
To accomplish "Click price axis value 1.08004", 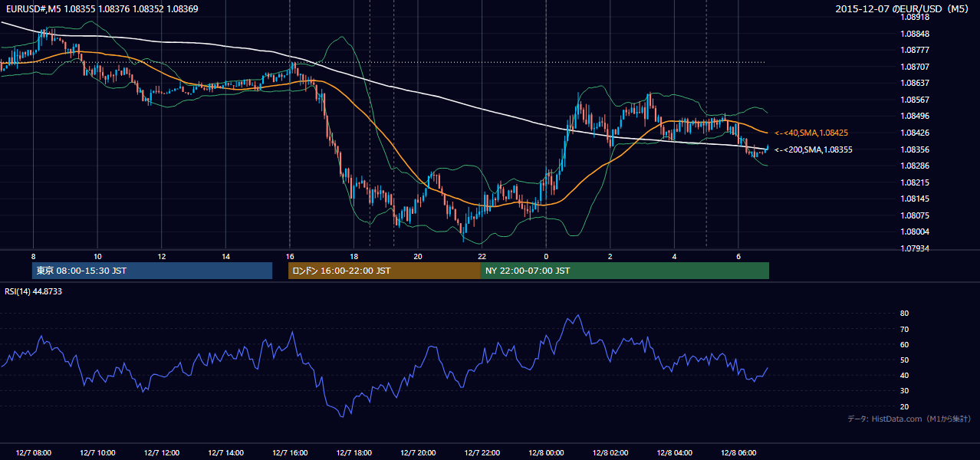I will (x=915, y=232).
